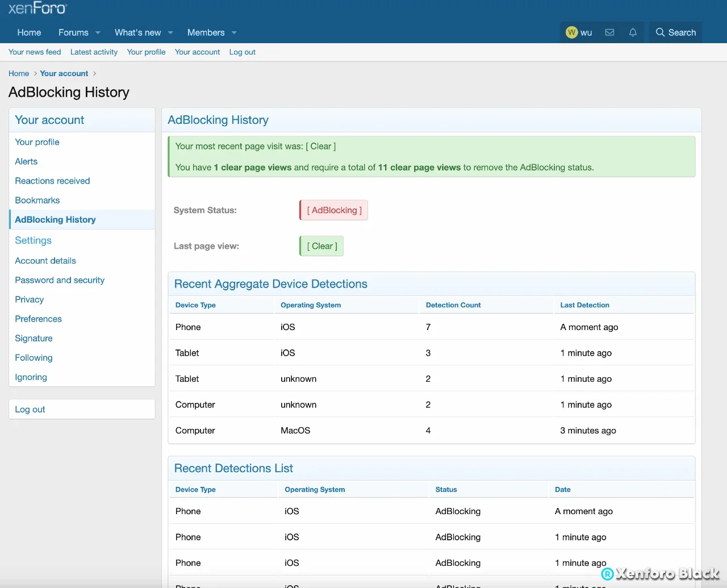Image resolution: width=727 pixels, height=588 pixels.
Task: Click the 'wu' username in the header
Action: pos(586,32)
